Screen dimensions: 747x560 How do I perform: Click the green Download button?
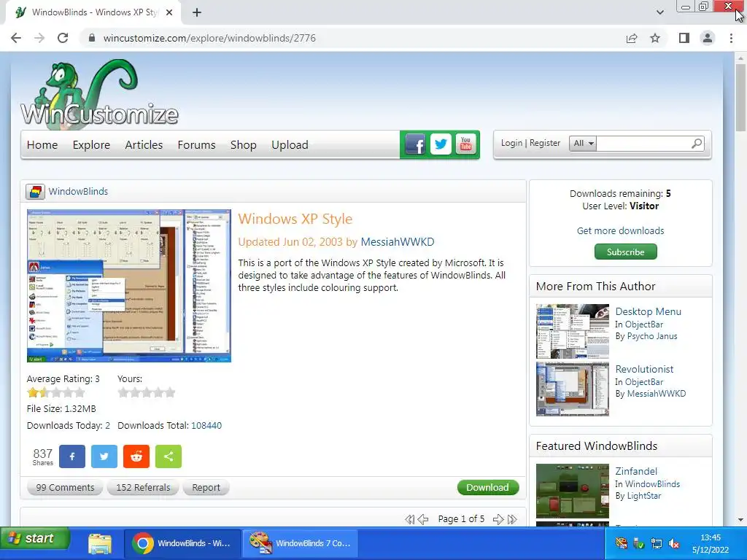(487, 488)
